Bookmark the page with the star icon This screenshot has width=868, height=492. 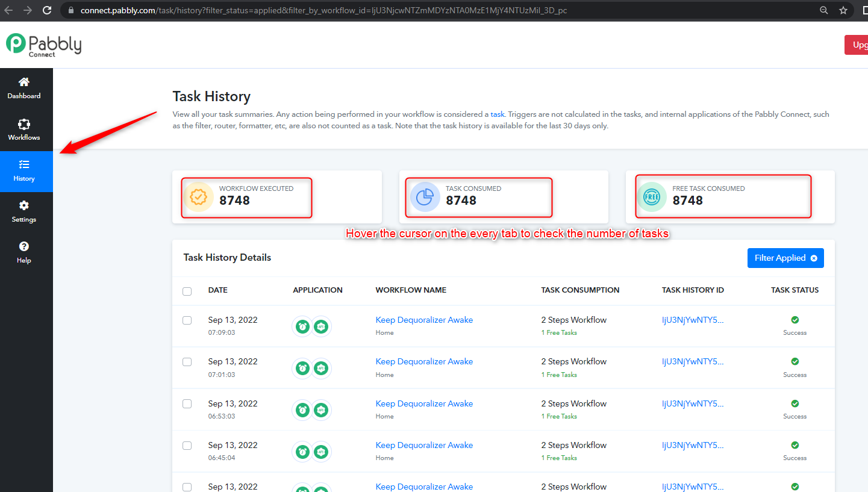[x=843, y=10]
